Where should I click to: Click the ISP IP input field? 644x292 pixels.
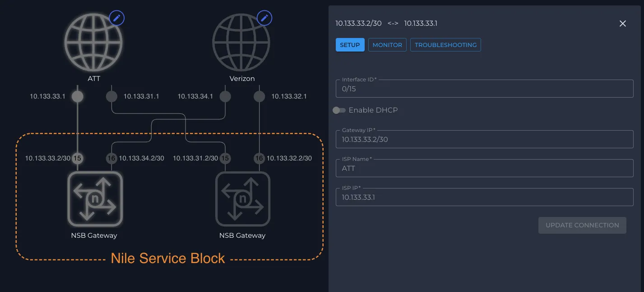(485, 197)
